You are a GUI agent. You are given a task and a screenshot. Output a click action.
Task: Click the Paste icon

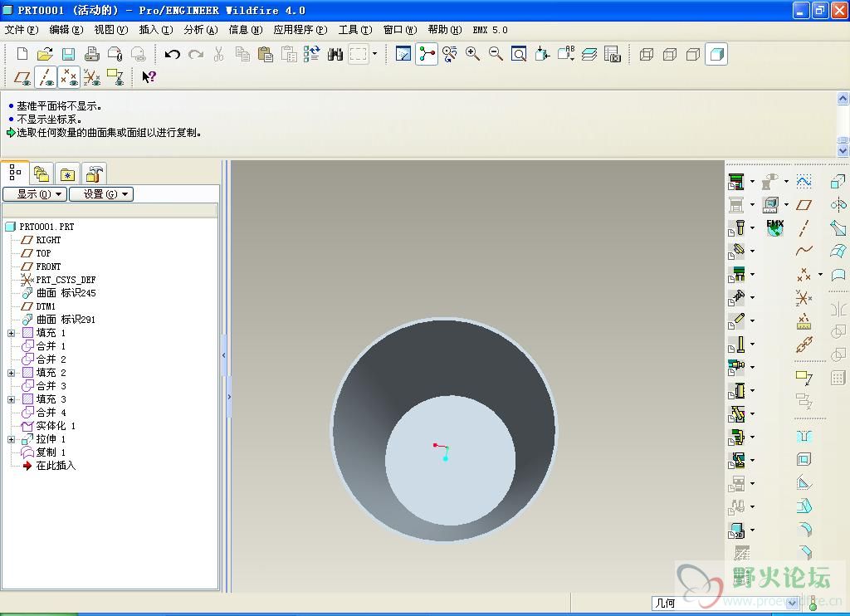tap(265, 54)
